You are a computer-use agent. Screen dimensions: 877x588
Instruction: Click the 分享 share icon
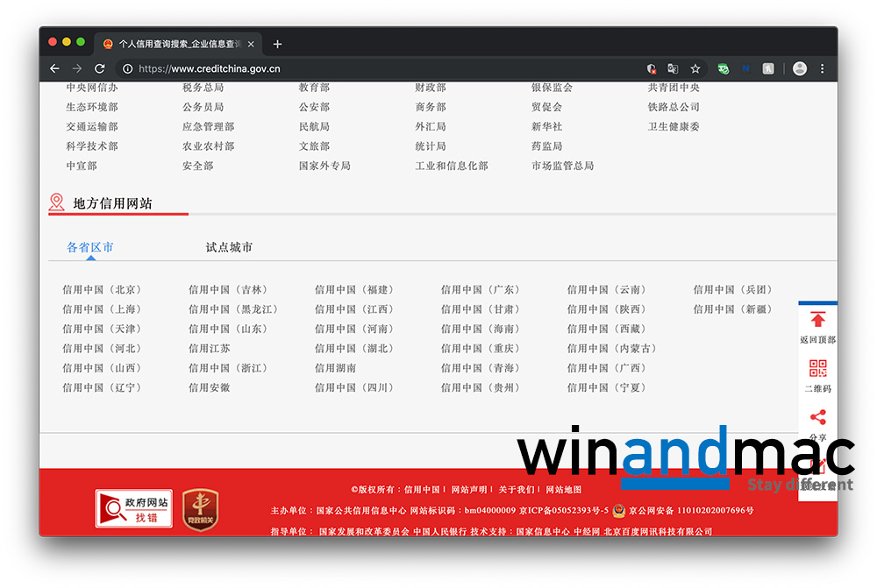817,418
